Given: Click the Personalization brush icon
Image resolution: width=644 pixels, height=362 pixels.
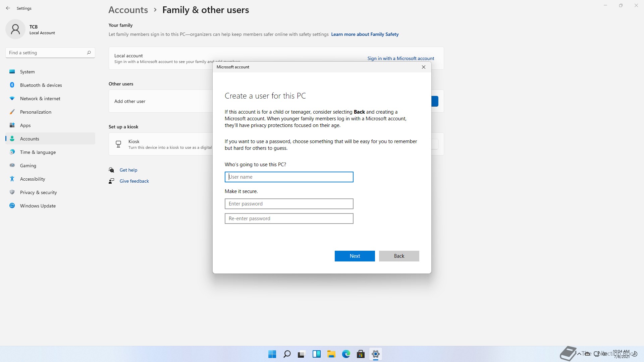Looking at the screenshot, I should pyautogui.click(x=12, y=112).
